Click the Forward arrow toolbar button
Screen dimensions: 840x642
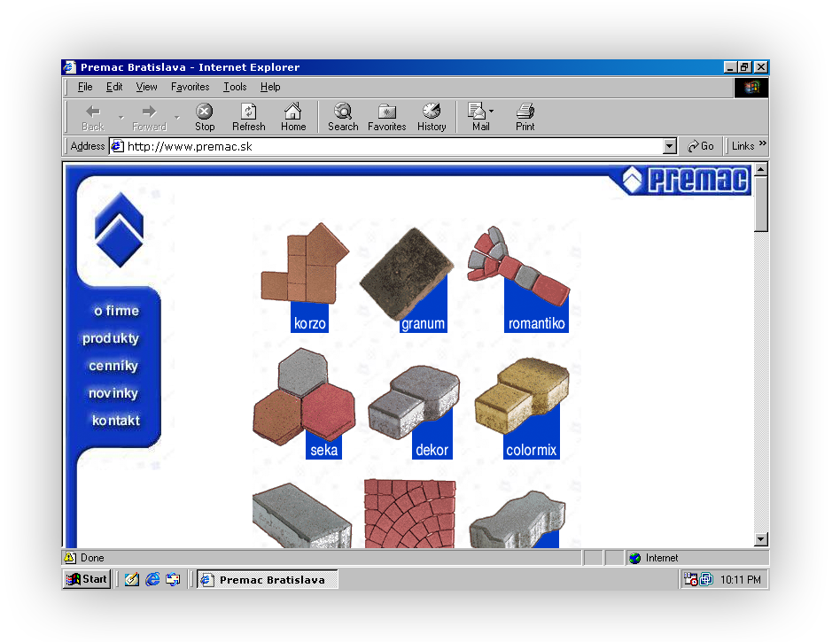click(x=149, y=117)
